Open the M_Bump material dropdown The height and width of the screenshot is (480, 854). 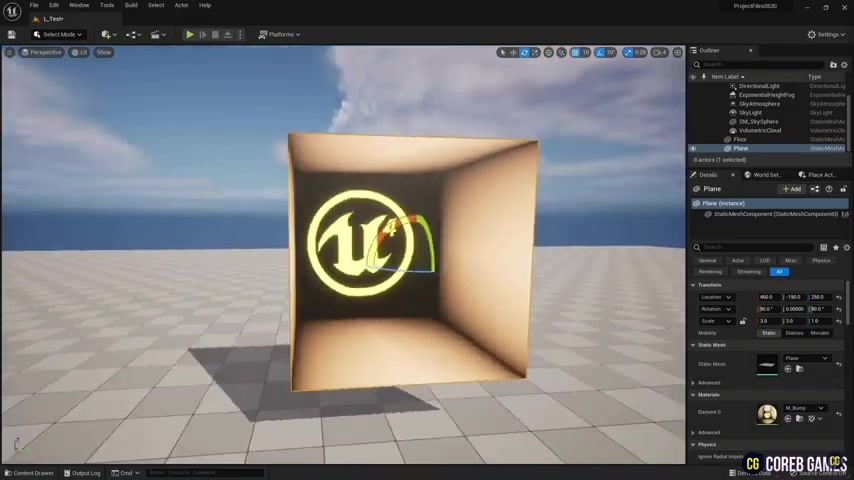pyautogui.click(x=804, y=408)
